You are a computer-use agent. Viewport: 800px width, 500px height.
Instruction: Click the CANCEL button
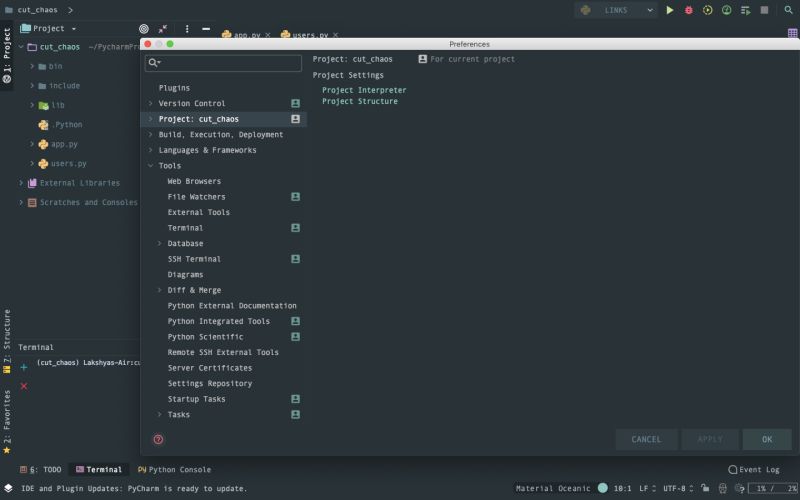646,439
